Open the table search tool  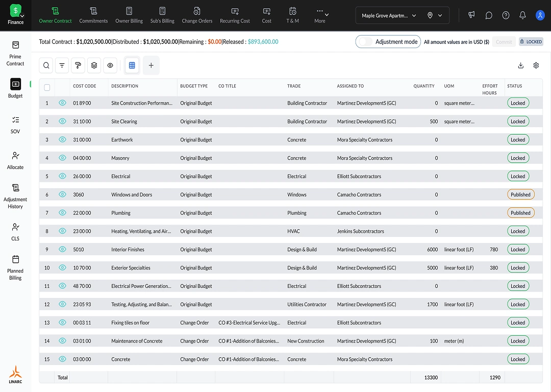pos(46,65)
